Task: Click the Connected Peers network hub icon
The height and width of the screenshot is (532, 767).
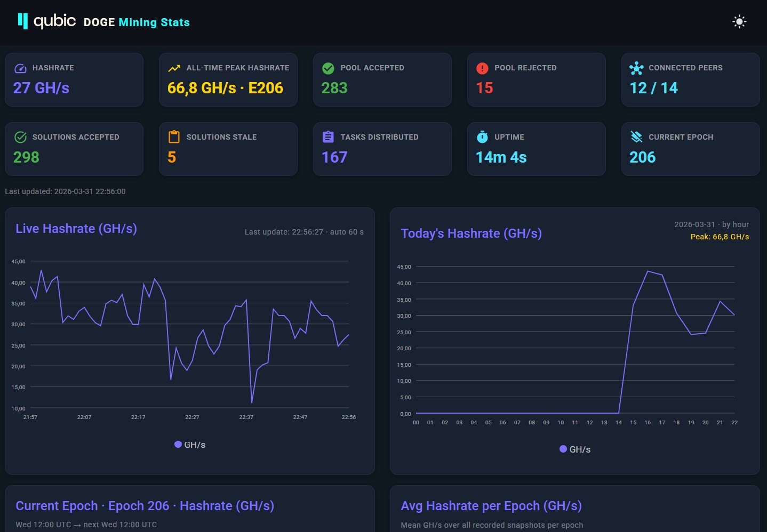Action: click(x=636, y=68)
